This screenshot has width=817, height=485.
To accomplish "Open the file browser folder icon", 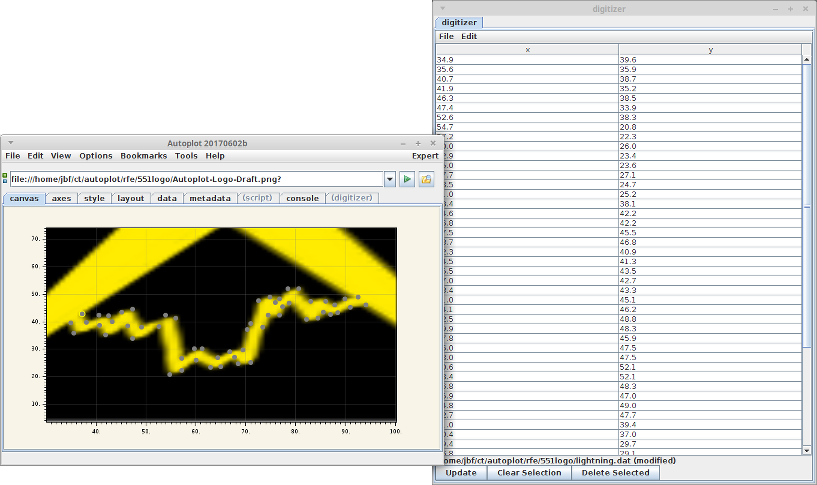I will click(426, 179).
